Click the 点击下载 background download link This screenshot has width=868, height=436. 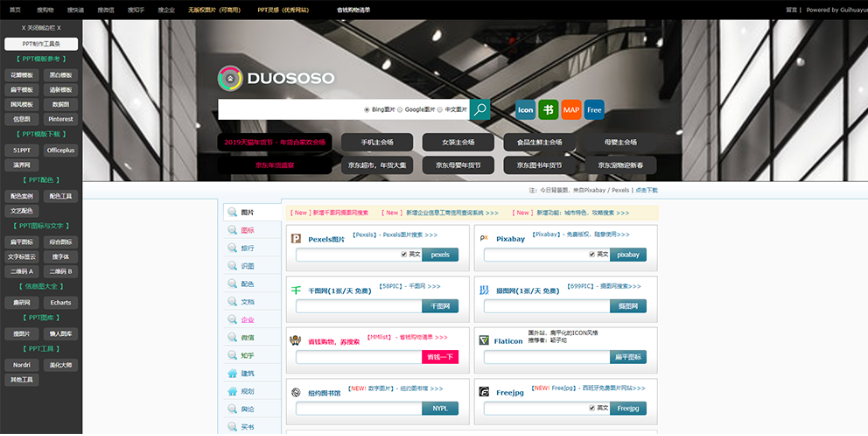click(647, 189)
